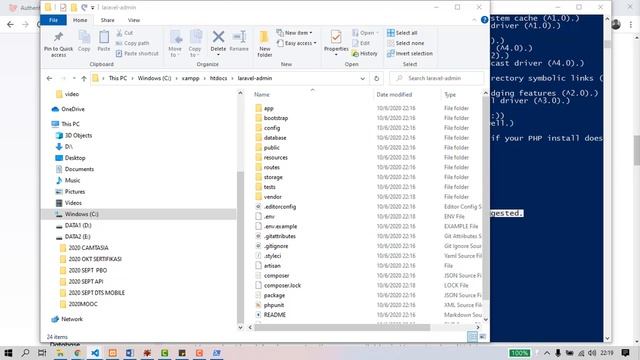640x360 pixels.
Task: Click the Cut command
Action: tap(124, 33)
